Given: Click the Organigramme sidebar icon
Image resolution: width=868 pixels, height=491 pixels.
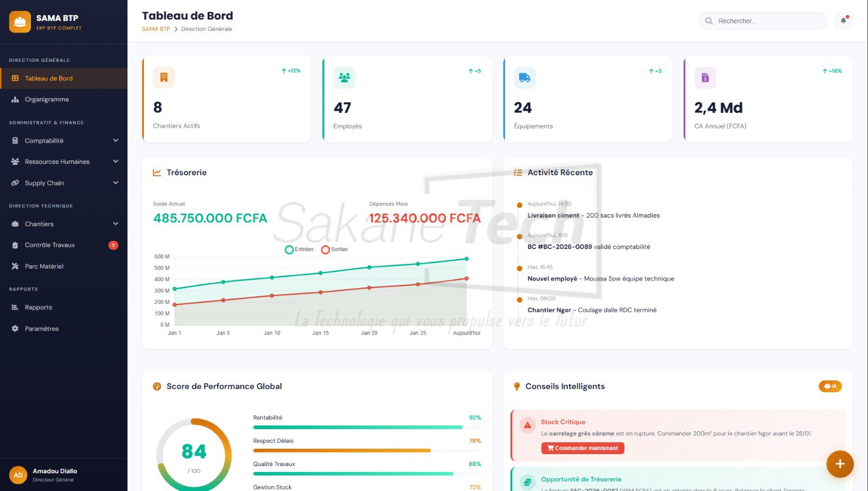Looking at the screenshot, I should coord(15,100).
